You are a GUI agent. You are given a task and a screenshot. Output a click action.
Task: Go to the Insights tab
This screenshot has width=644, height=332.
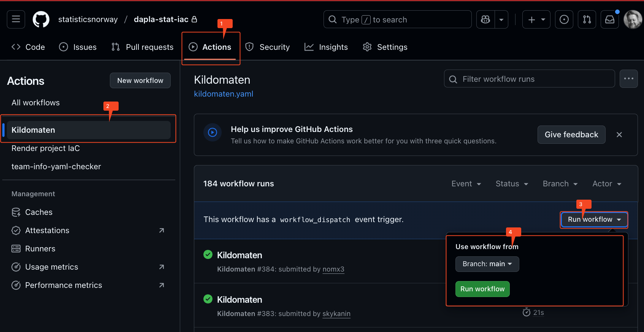(326, 47)
